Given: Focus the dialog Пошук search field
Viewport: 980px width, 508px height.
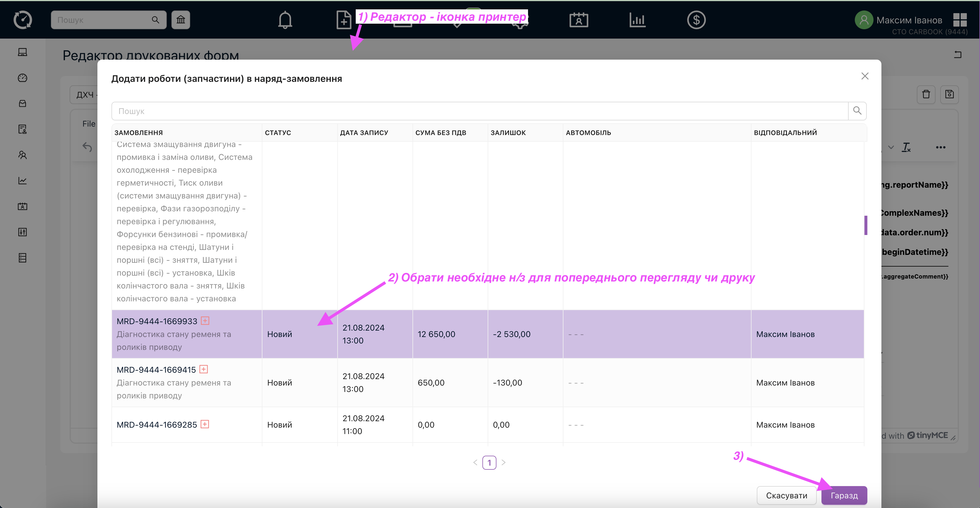Looking at the screenshot, I should click(479, 111).
